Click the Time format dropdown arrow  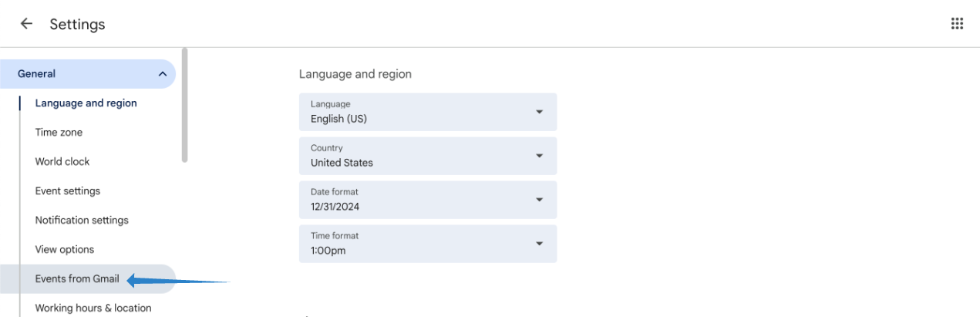click(x=539, y=244)
